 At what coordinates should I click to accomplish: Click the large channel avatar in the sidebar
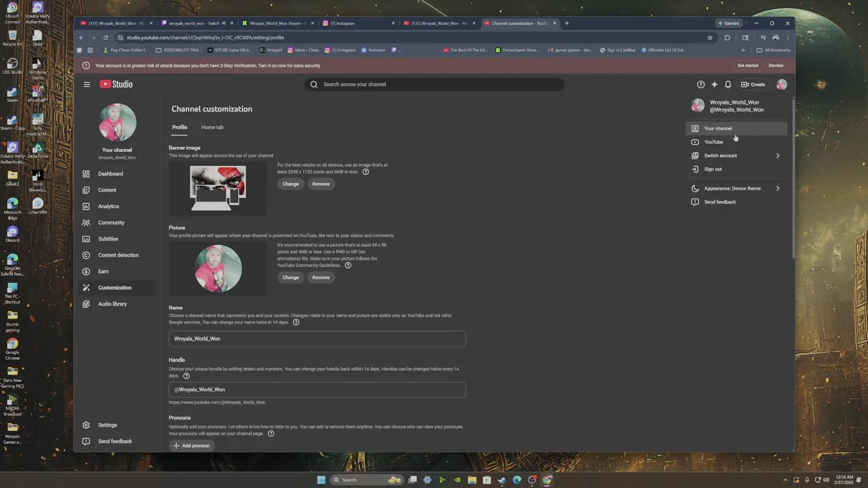[117, 123]
